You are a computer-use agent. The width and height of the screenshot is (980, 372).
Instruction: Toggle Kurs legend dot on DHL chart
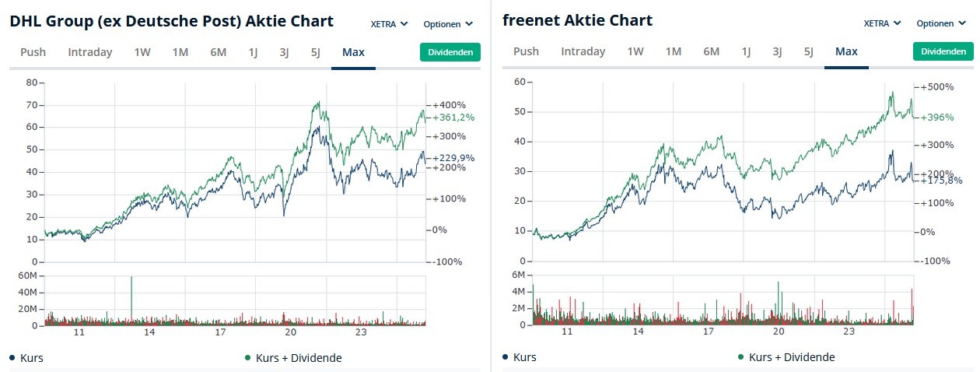click(x=13, y=358)
